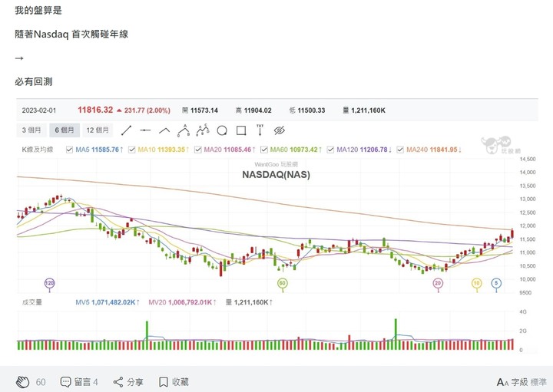Uncheck the MA20 moving average checkbox
Viewport: 553px width, 392px height.
(x=198, y=150)
